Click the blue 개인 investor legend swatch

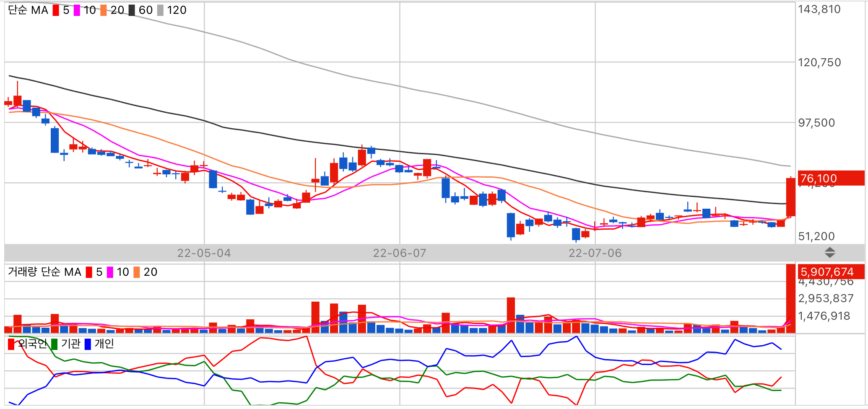pos(88,344)
